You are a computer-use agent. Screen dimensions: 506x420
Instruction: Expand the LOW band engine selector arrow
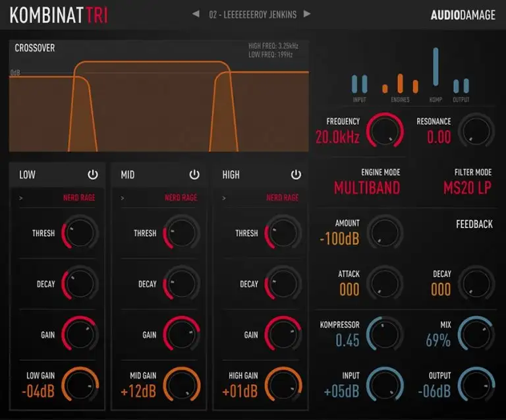point(21,198)
